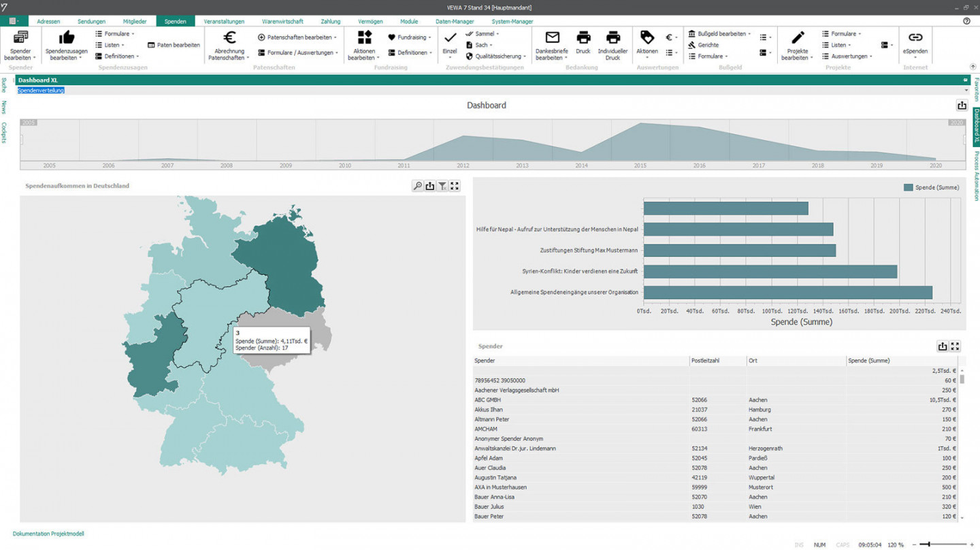This screenshot has height=550, width=980.
Task: Click the Spende (Summe) legend swatch
Action: tap(908, 187)
